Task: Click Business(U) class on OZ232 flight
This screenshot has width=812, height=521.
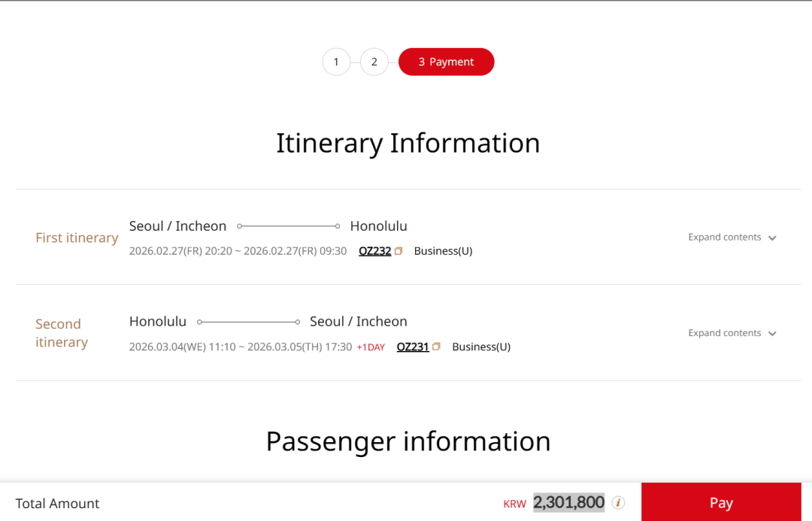Action: 443,251
